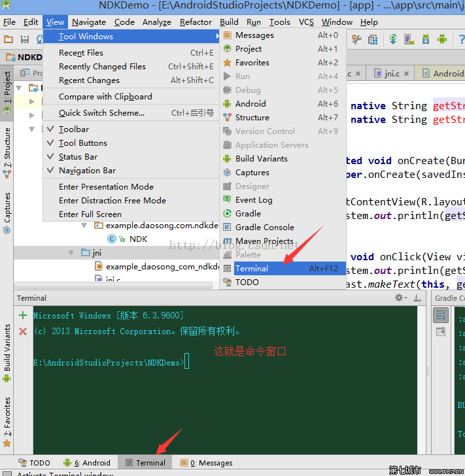This screenshot has width=465, height=476.
Task: Expand the Tool Windows submenu arrow
Action: [x=217, y=36]
